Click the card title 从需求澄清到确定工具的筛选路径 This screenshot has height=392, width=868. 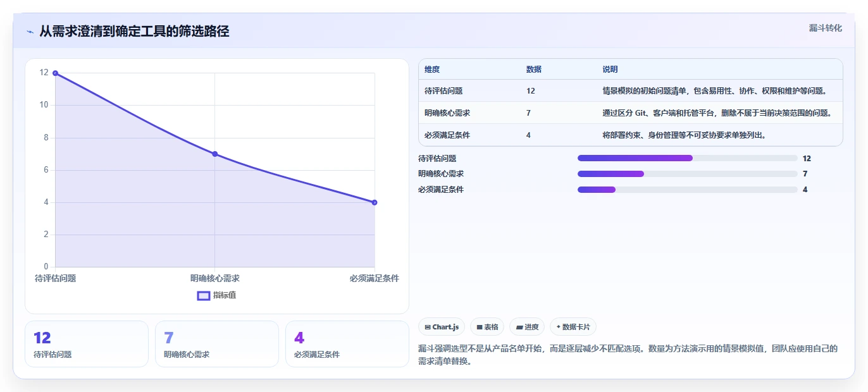pyautogui.click(x=134, y=31)
